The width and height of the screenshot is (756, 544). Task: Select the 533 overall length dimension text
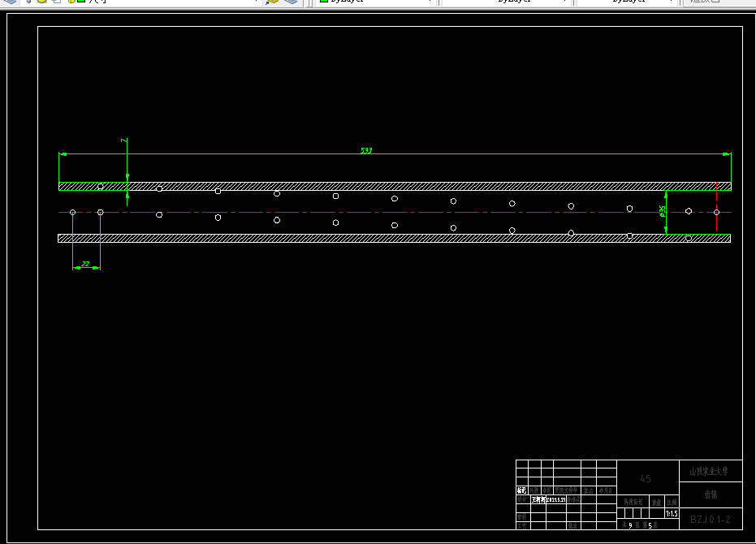366,150
